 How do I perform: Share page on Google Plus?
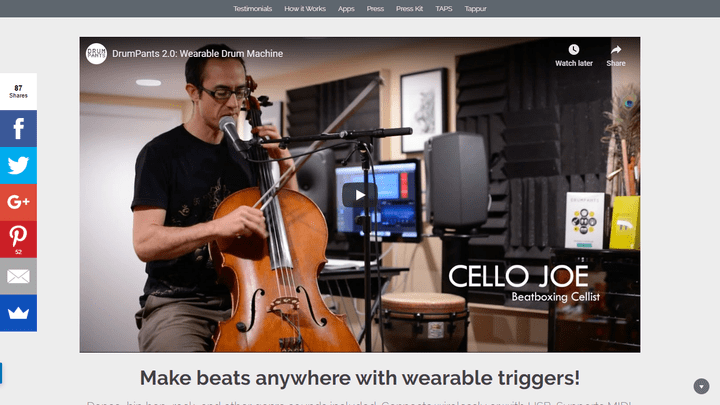coord(18,202)
